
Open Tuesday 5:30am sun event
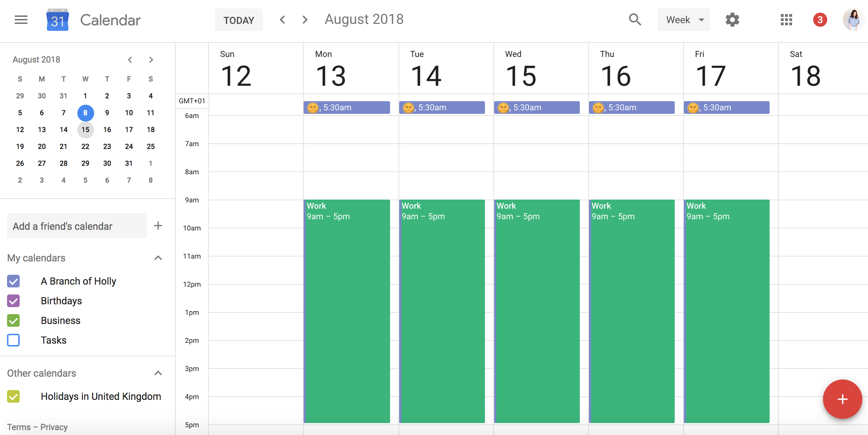point(442,108)
